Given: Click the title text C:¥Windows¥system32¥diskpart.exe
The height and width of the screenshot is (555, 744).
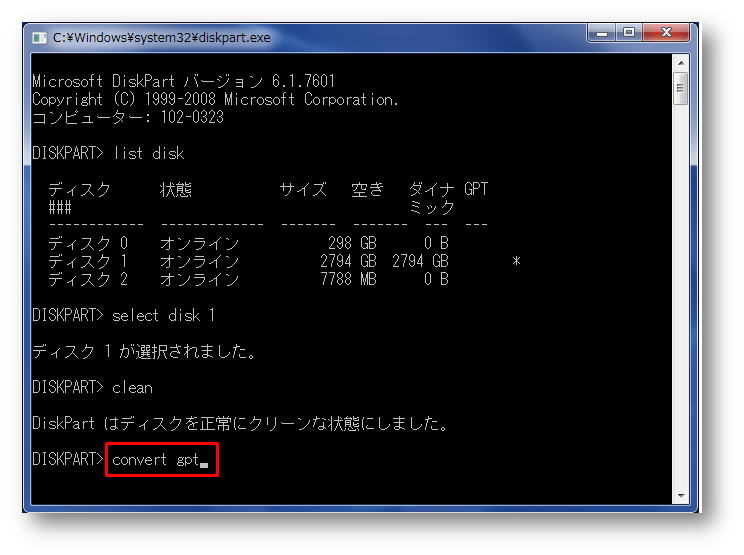Looking at the screenshot, I should point(161,37).
